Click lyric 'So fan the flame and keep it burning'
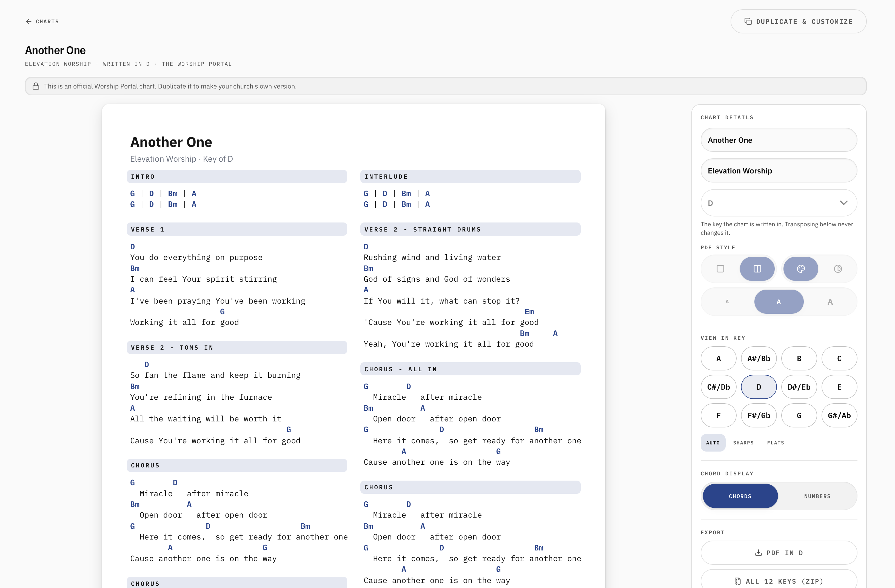895x588 pixels. point(215,375)
